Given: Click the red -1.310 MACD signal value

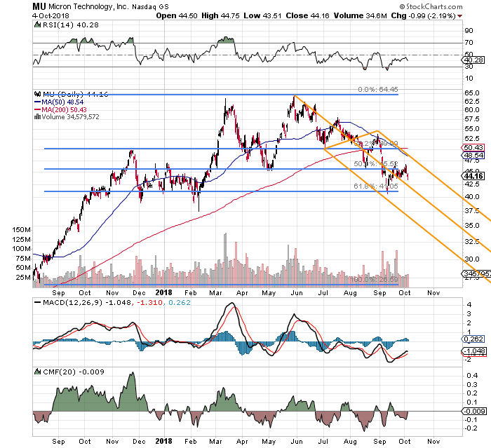Looking at the screenshot, I should click(x=148, y=303).
